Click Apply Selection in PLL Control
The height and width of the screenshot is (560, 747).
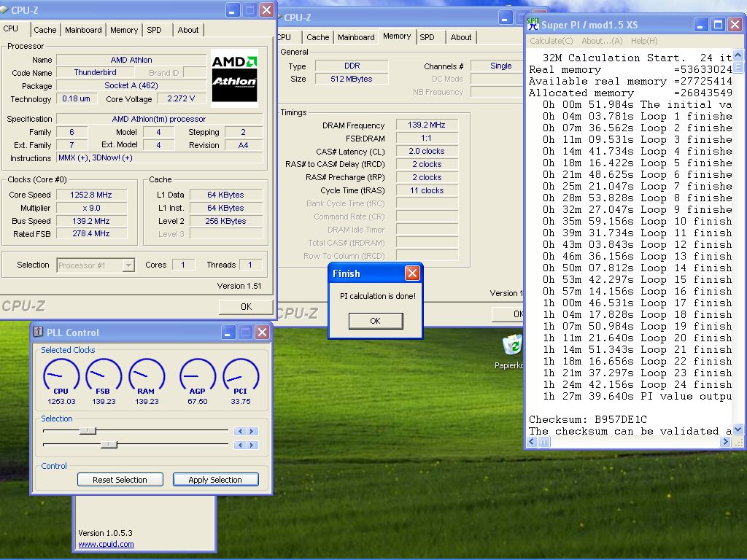click(x=215, y=480)
